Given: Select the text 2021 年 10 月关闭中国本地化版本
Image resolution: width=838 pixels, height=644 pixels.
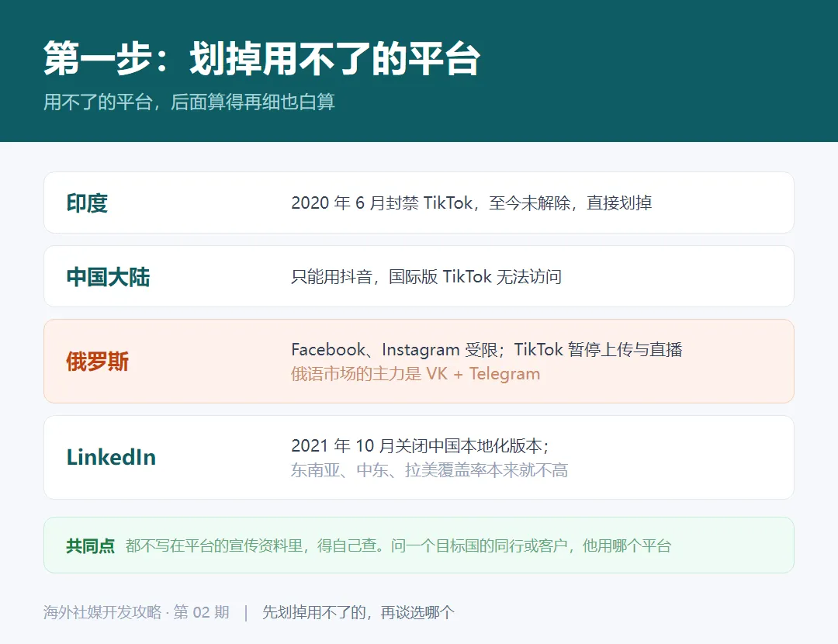Looking at the screenshot, I should 417,445.
